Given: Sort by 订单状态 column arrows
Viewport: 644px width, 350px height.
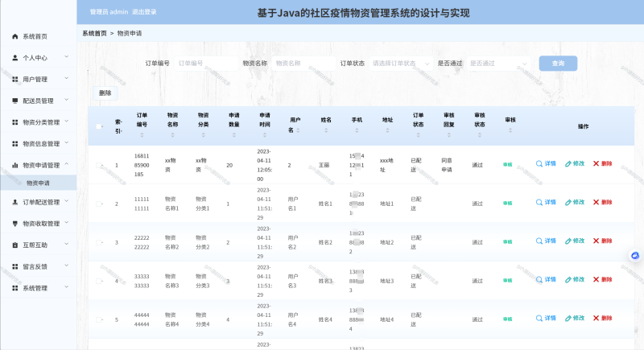Looking at the screenshot, I should point(418,134).
